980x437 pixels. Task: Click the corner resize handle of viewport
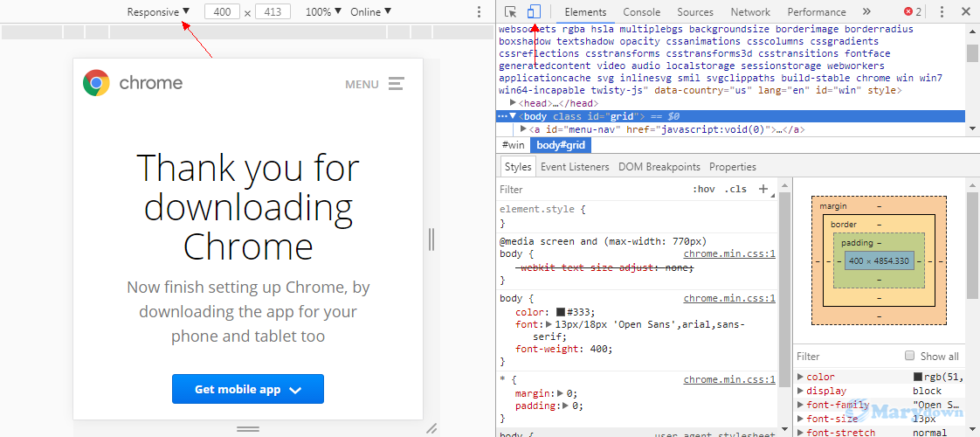431,428
